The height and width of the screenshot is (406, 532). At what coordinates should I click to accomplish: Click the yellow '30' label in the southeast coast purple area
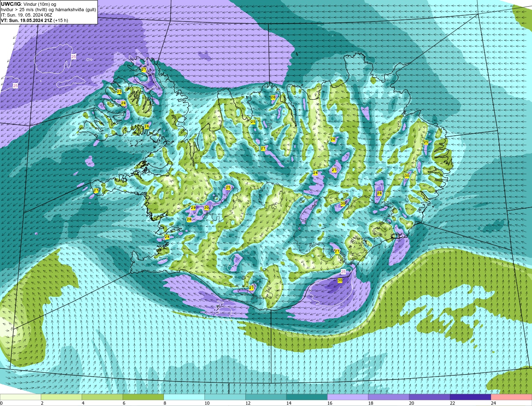point(340,281)
